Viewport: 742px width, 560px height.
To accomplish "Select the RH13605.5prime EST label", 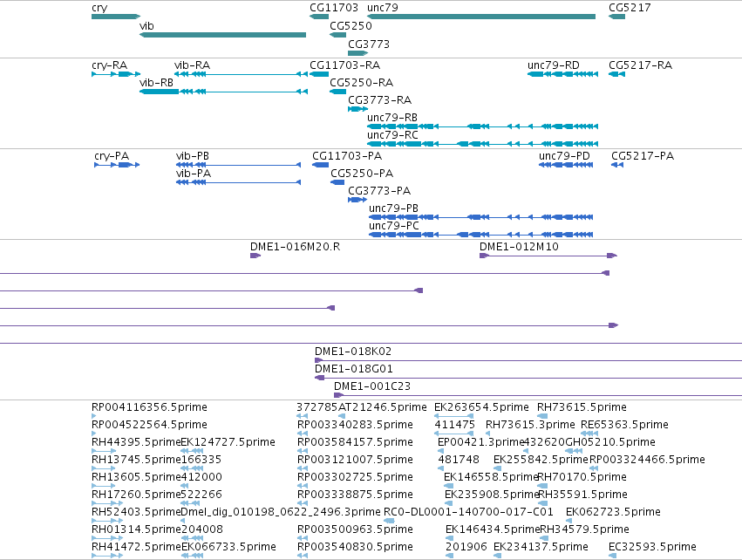I will (x=136, y=477).
